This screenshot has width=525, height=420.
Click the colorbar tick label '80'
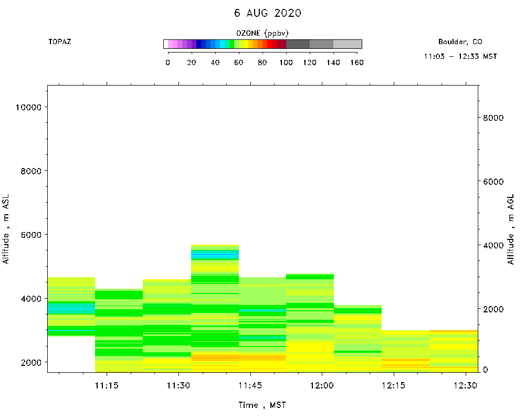262,62
